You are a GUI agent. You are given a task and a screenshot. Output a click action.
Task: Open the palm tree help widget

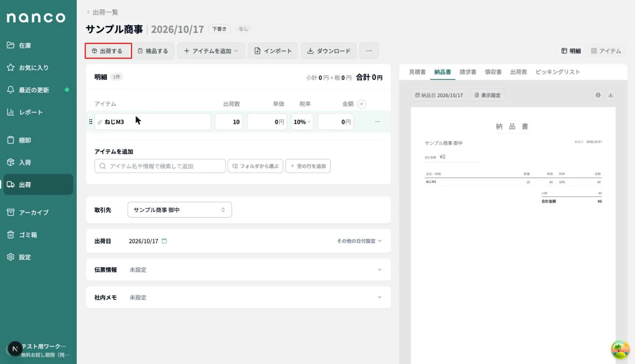[x=621, y=350]
